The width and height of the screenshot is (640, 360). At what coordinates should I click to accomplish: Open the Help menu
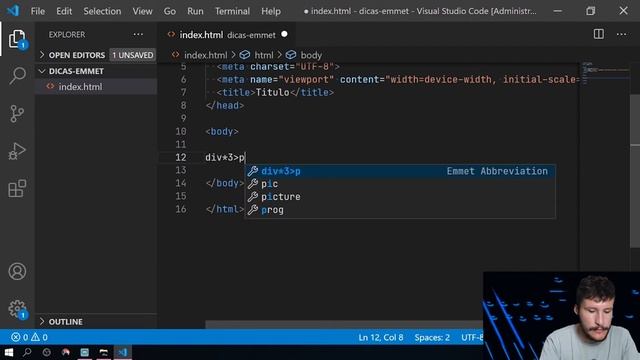tap(271, 11)
